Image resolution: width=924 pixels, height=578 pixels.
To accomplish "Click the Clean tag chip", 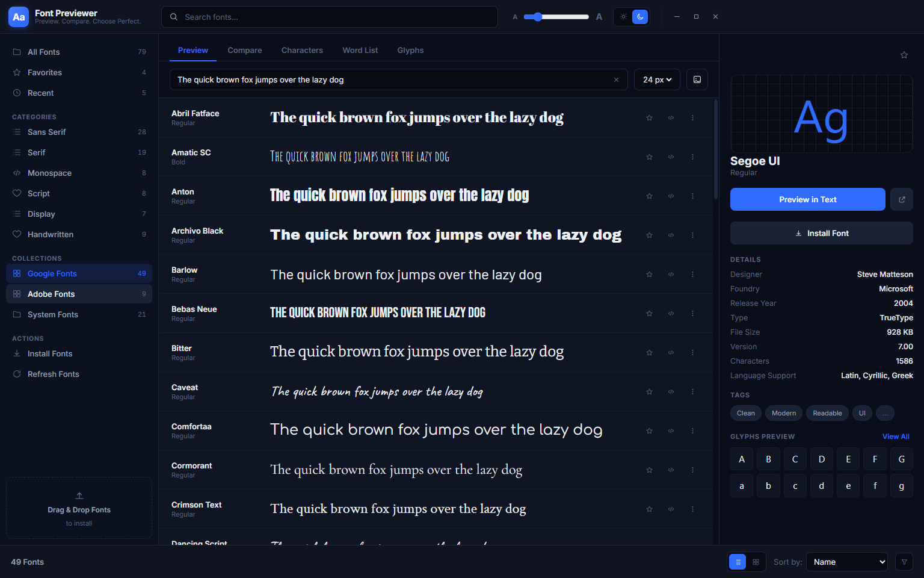I will [746, 413].
